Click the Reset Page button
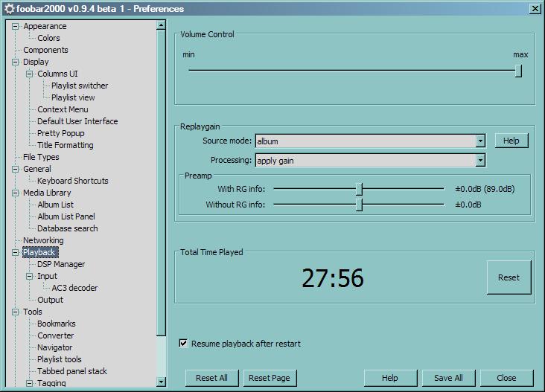The image size is (545, 392). (x=270, y=378)
